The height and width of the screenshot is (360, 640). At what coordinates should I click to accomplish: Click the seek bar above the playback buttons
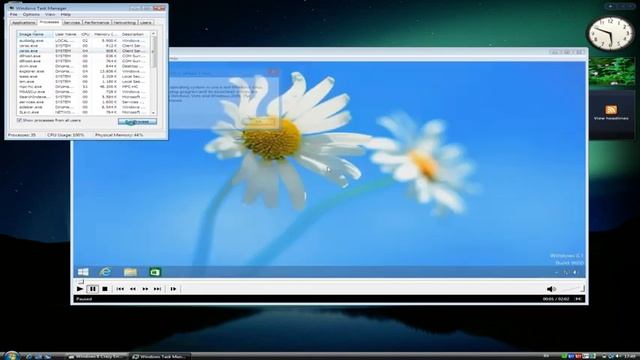[329, 281]
